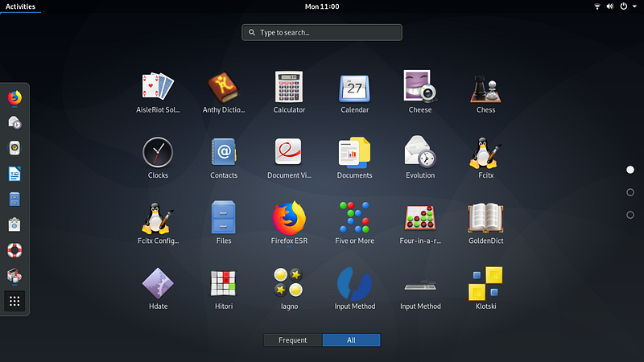
Task: Click the power icon in top bar
Action: click(623, 6)
